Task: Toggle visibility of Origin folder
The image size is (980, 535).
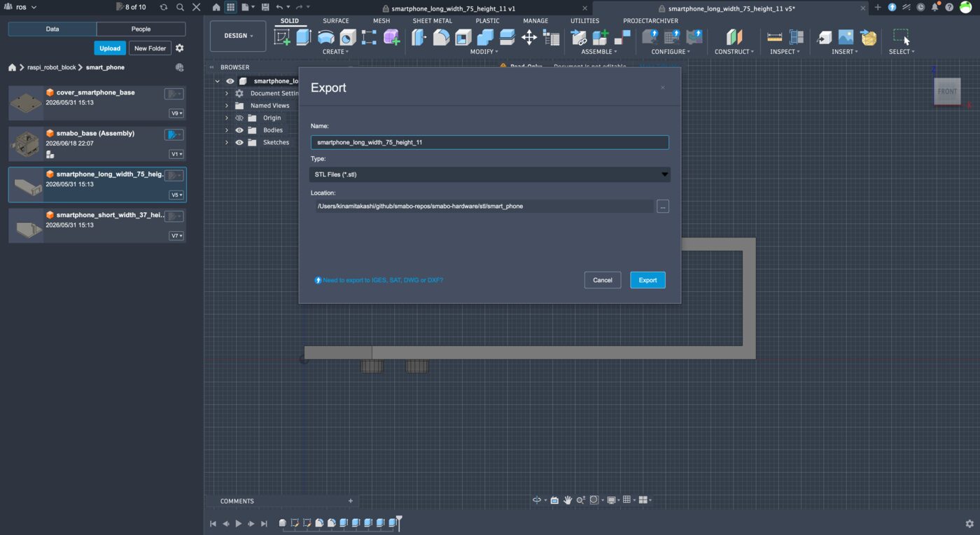Action: point(239,118)
